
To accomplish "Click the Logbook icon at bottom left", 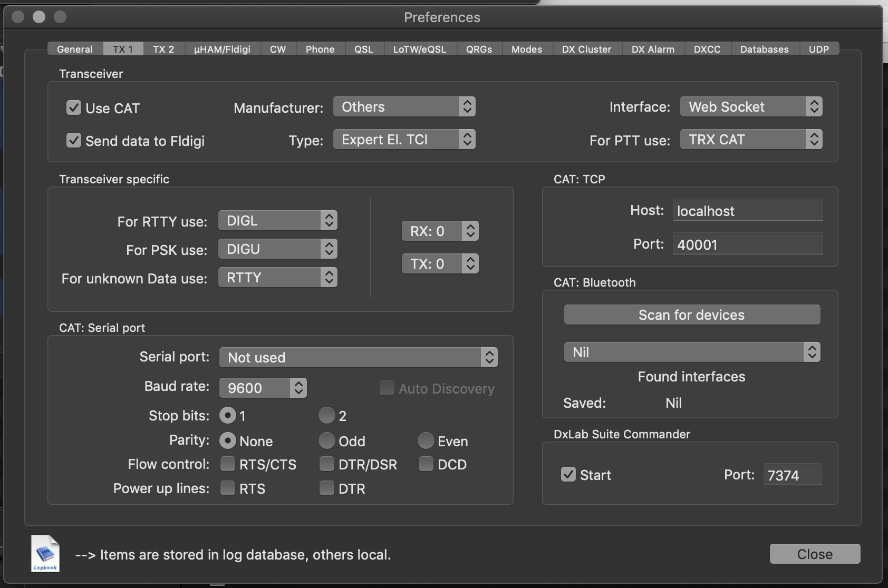I will tap(45, 553).
